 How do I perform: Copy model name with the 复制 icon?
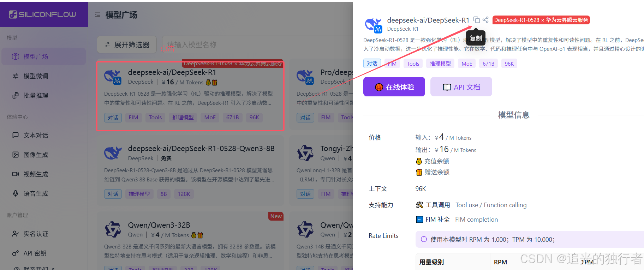pos(476,20)
